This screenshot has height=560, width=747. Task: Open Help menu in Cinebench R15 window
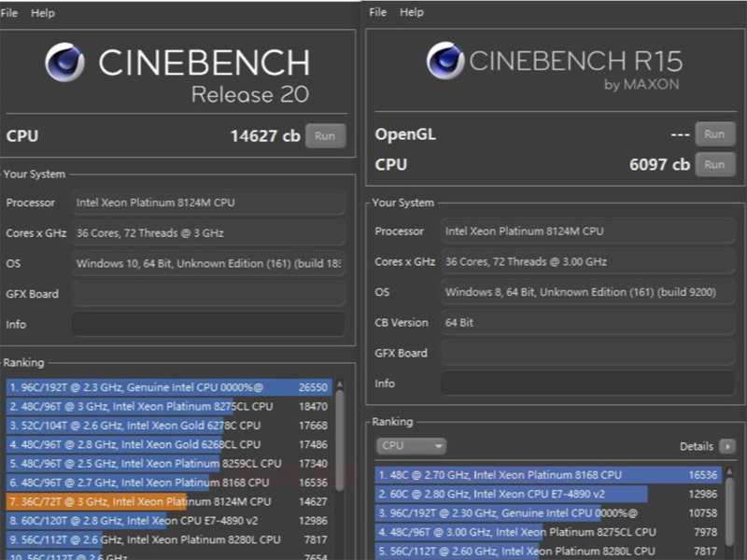click(x=412, y=12)
